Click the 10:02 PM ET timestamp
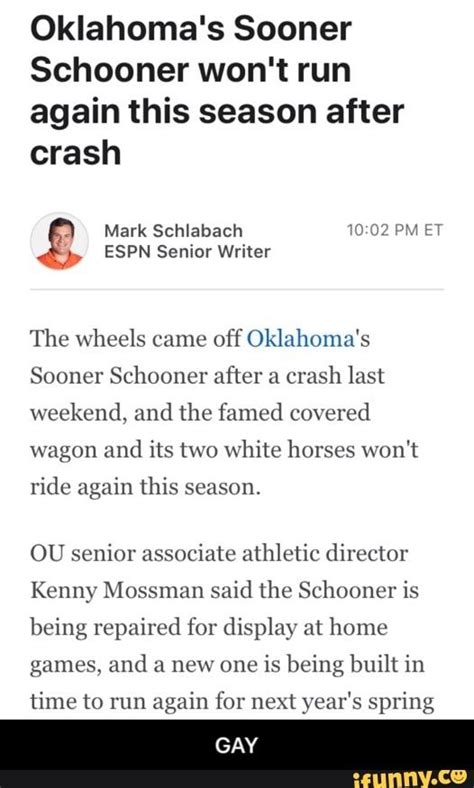This screenshot has height=788, width=474. click(395, 230)
